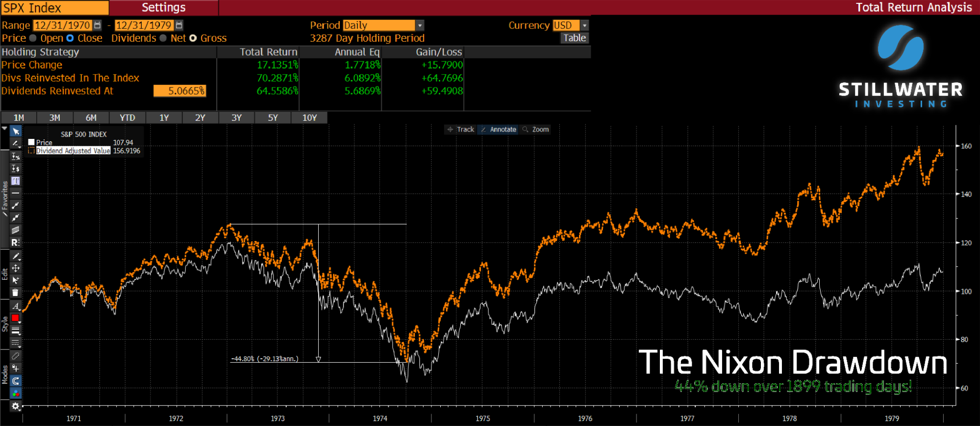Click the -44.80% drawdown annotation label

coord(265,359)
